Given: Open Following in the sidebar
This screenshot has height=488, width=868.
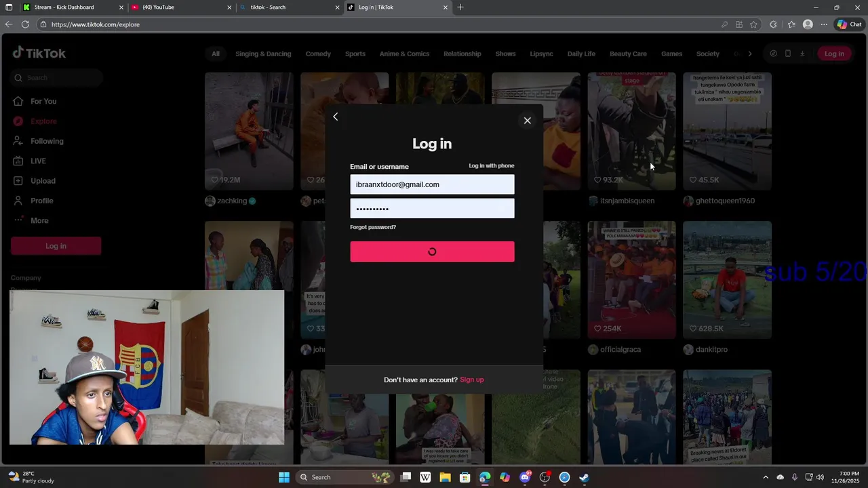Looking at the screenshot, I should [x=47, y=141].
